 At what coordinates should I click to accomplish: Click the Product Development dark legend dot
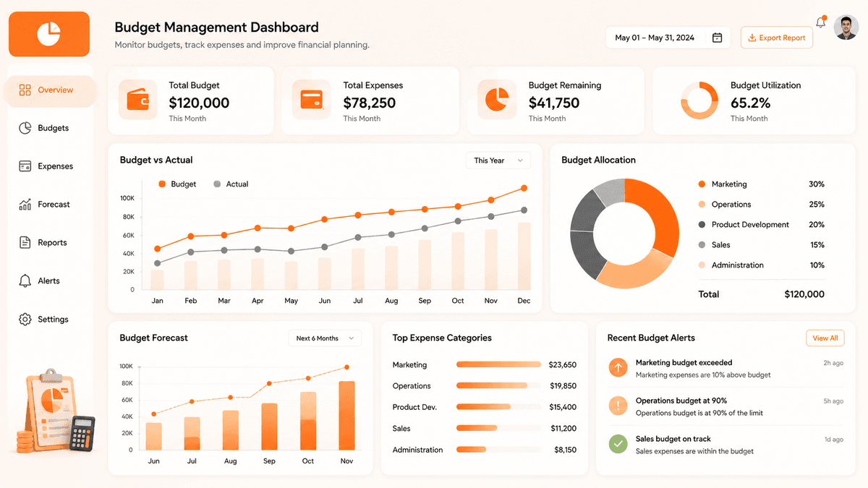click(702, 225)
